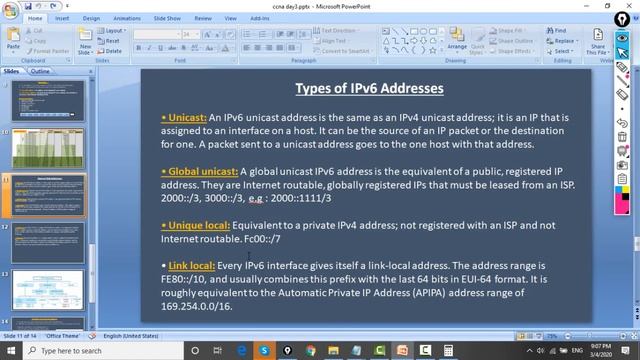Redo the action in Quick Access toolbar
Screen dimensions: 640x360
pyautogui.click(x=53, y=6)
